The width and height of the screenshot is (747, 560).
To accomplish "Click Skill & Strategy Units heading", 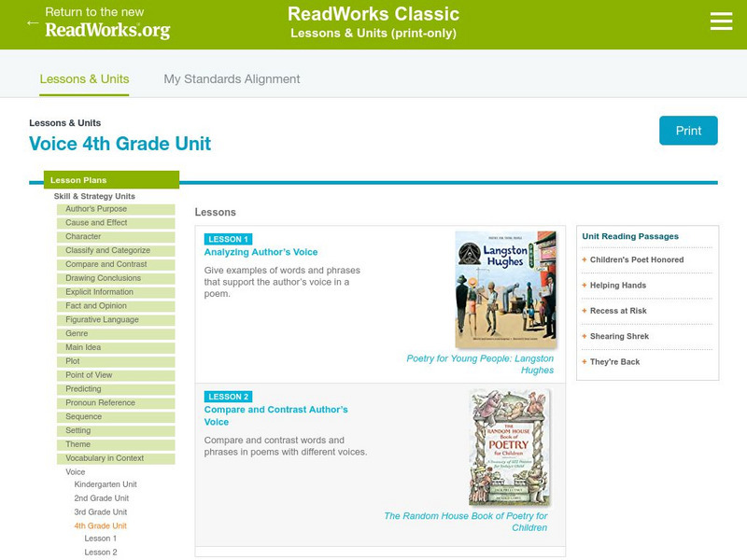I will pyautogui.click(x=94, y=196).
